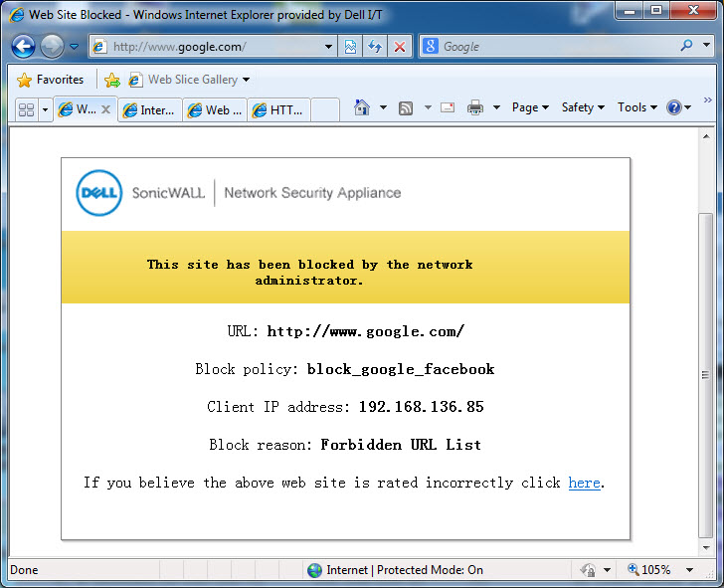Click the Back navigation arrow button
This screenshot has height=588, width=724.
pyautogui.click(x=24, y=46)
